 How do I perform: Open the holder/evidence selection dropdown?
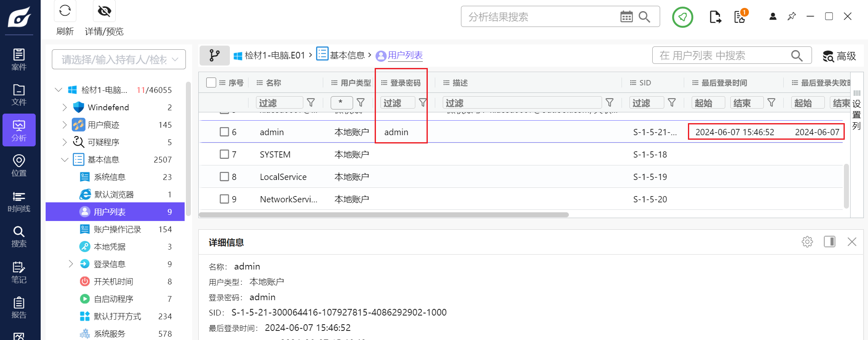click(119, 60)
